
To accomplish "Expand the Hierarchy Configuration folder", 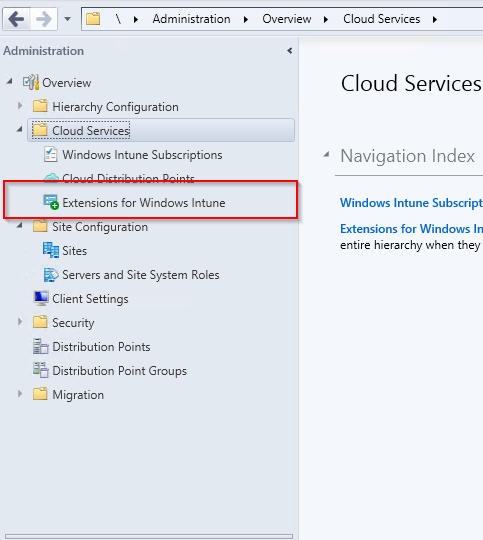I will (x=20, y=106).
